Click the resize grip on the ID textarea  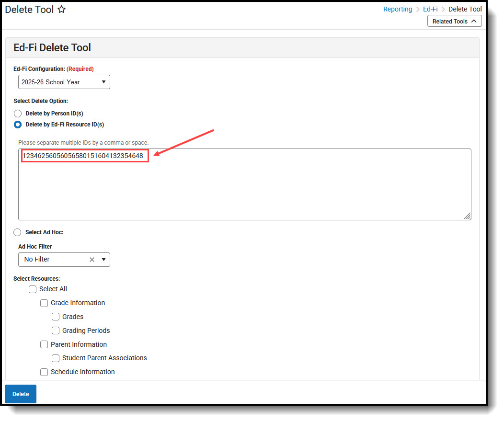(x=467, y=217)
